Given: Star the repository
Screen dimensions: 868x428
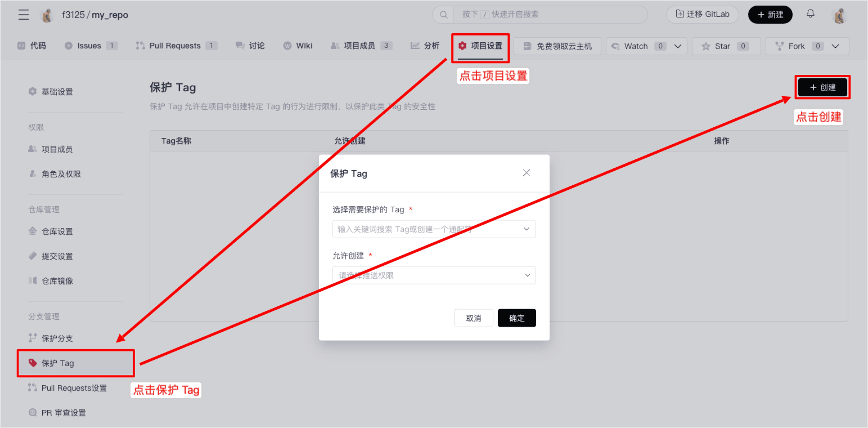Looking at the screenshot, I should [x=726, y=46].
